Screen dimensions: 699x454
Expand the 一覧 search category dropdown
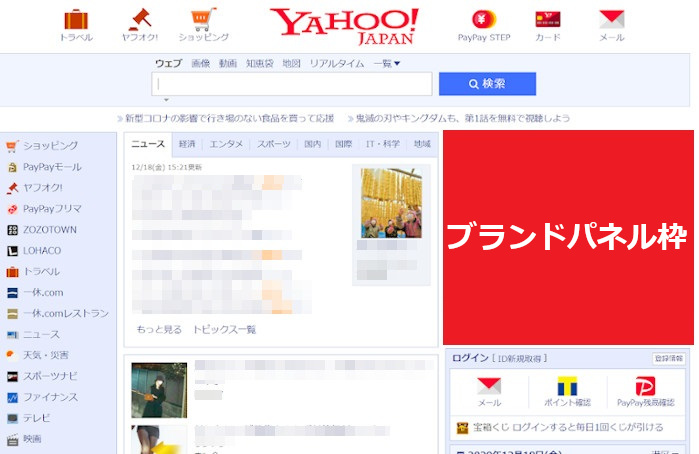(x=386, y=64)
